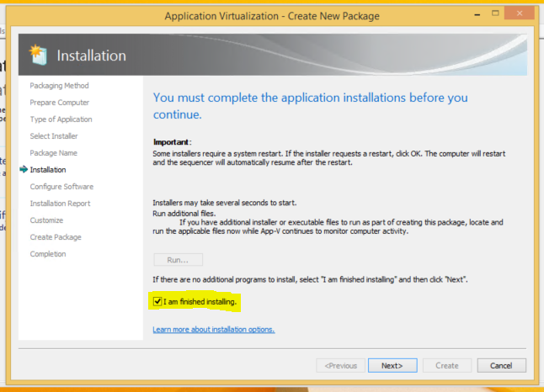Click the Run... button

point(178,260)
